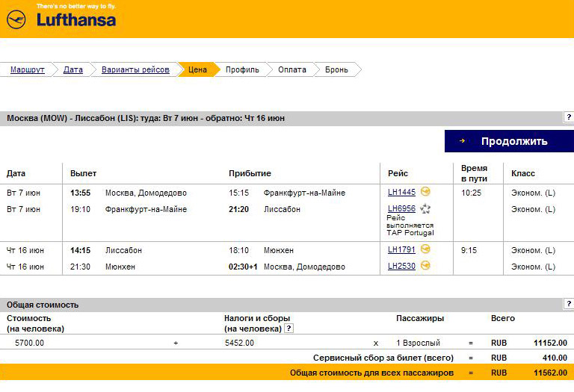This screenshot has width=574, height=392.
Task: Open help icon in Общая стоимость header
Action: [569, 303]
